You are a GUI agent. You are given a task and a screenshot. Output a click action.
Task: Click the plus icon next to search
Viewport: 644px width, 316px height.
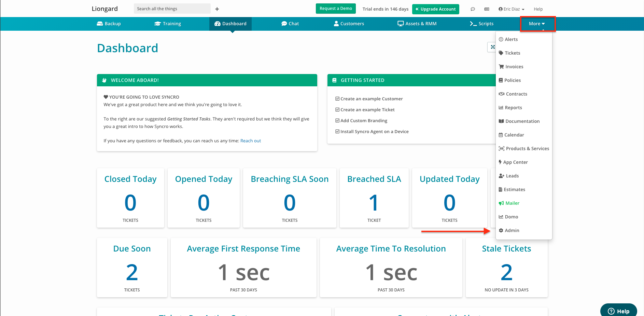[217, 9]
